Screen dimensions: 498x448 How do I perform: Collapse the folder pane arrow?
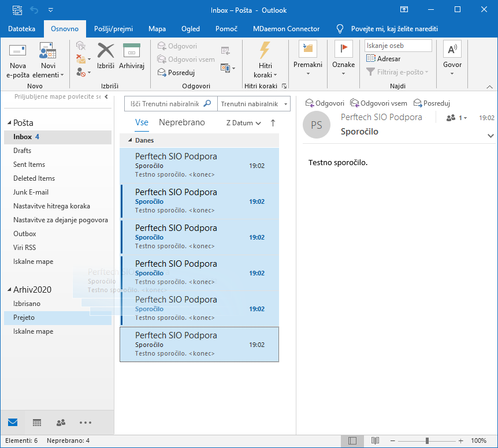[x=106, y=96]
